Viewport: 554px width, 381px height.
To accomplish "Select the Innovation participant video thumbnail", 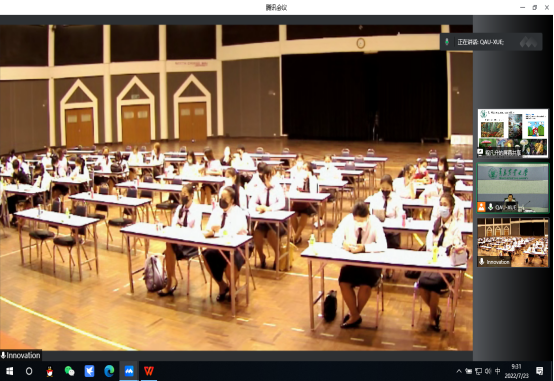I will click(x=513, y=242).
